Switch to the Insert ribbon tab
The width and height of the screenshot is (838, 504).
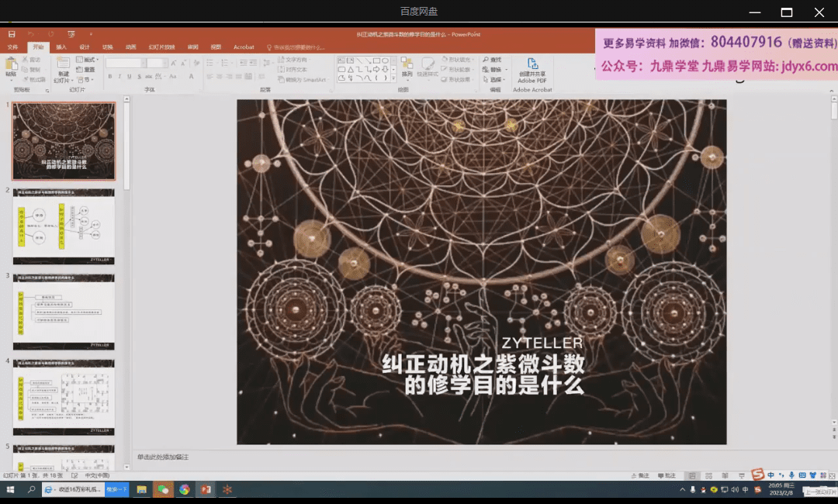[61, 47]
